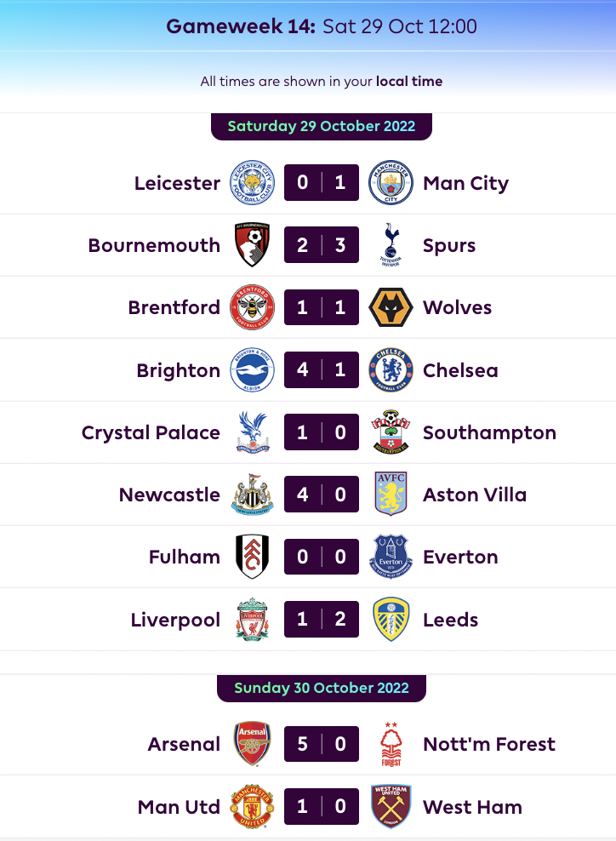Click the Wolves club crest
Image resolution: width=616 pixels, height=841 pixels.
click(391, 307)
